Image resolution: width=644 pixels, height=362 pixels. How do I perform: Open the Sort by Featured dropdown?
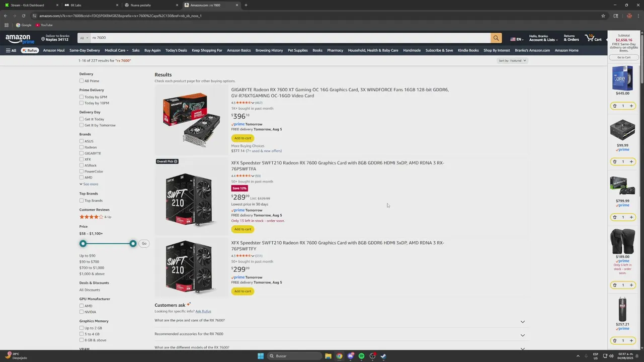[512, 60]
